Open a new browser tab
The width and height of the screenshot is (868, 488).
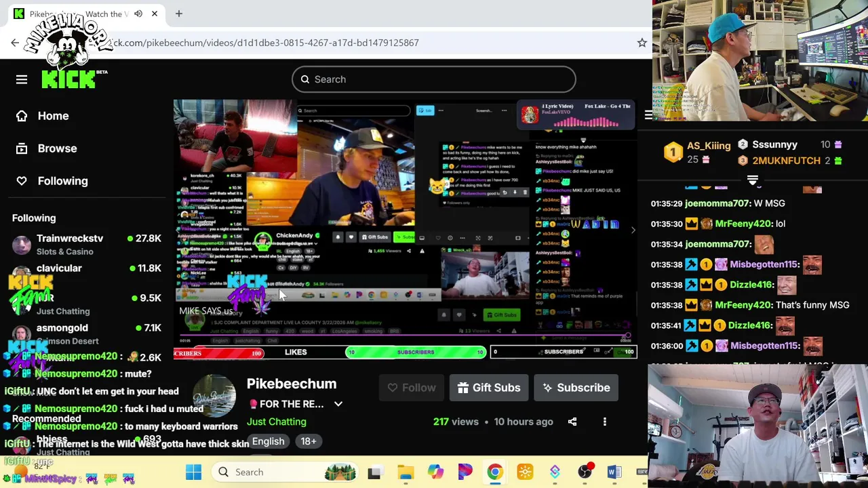pyautogui.click(x=179, y=14)
